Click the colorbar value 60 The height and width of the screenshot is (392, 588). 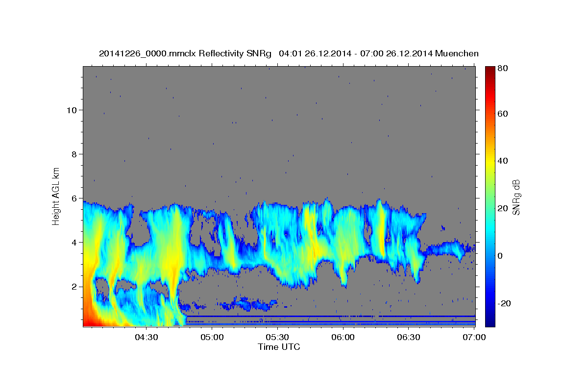click(x=502, y=114)
